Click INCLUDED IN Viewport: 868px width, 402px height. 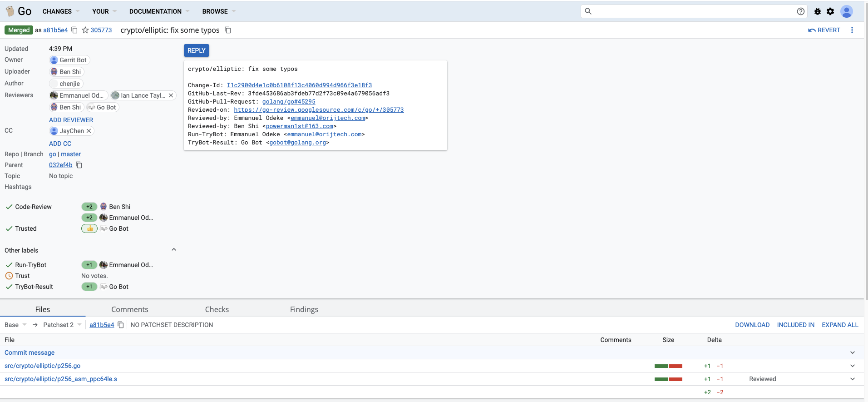click(796, 325)
